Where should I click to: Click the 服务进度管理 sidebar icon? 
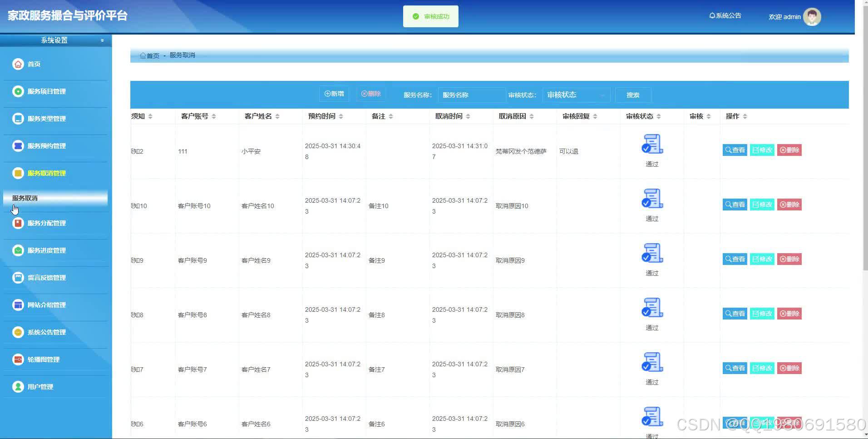coord(18,250)
